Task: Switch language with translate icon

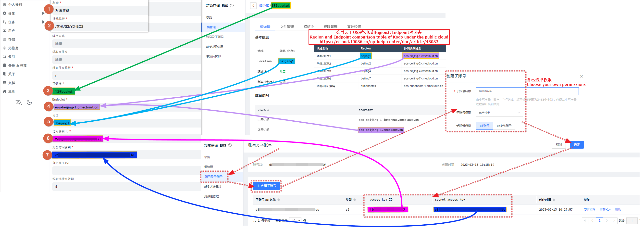Action: (x=19, y=102)
